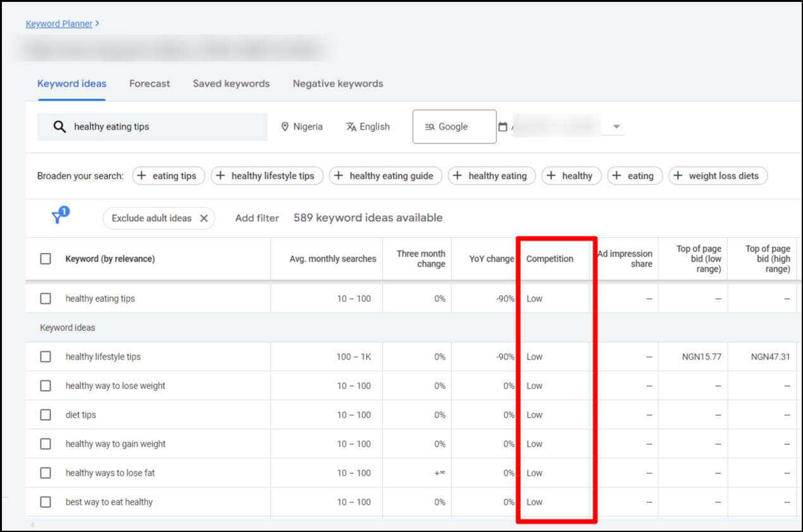Screen dimensions: 803x532
Task: Click 'healthy way to lose weight' keyword
Action: pyautogui.click(x=115, y=385)
